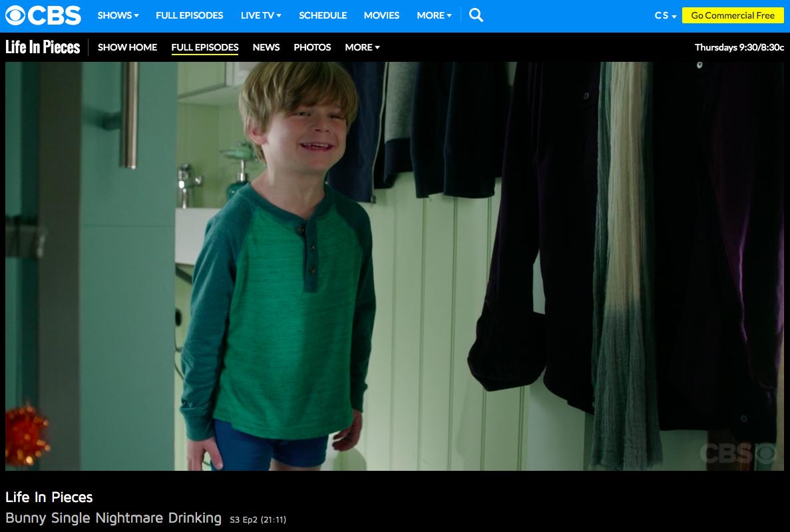Open the NEWS tab

[266, 47]
